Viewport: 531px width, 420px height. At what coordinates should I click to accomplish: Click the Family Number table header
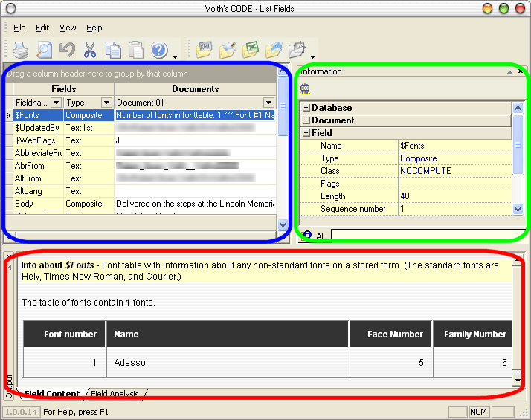472,335
